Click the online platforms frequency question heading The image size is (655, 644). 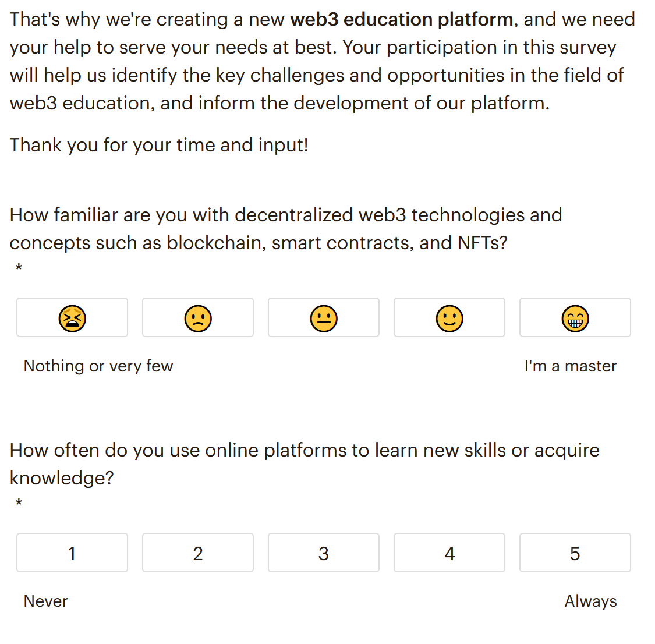point(305,464)
